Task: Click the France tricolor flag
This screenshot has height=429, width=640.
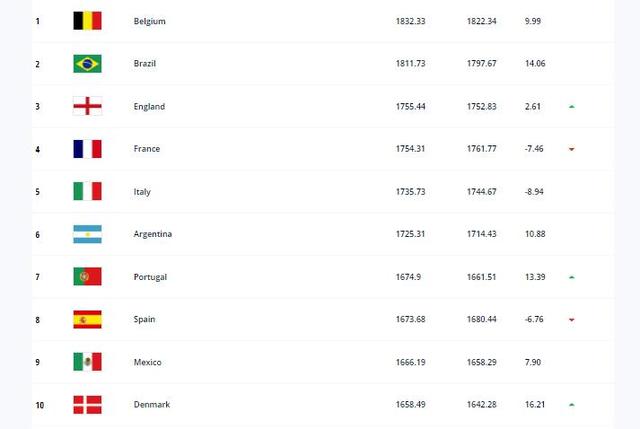Action: pyautogui.click(x=87, y=149)
